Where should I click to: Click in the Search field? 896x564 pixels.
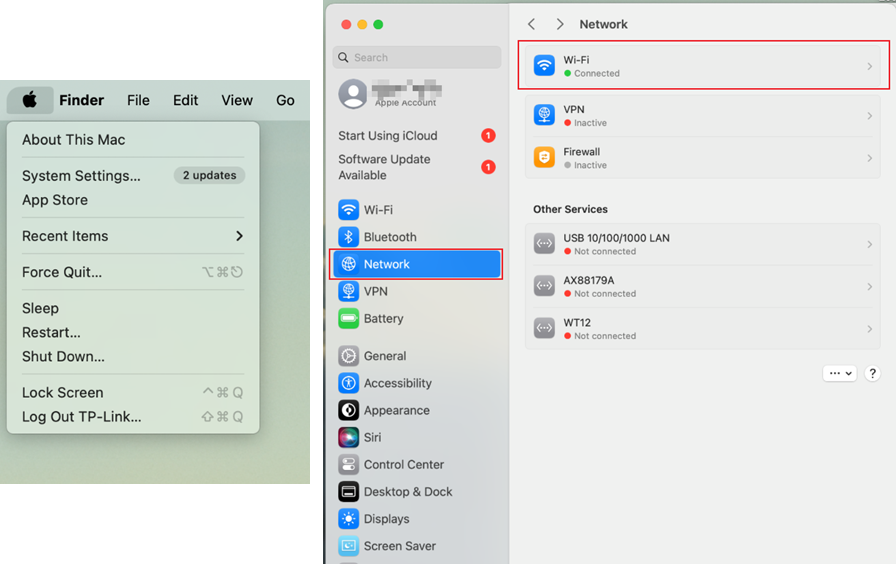420,58
